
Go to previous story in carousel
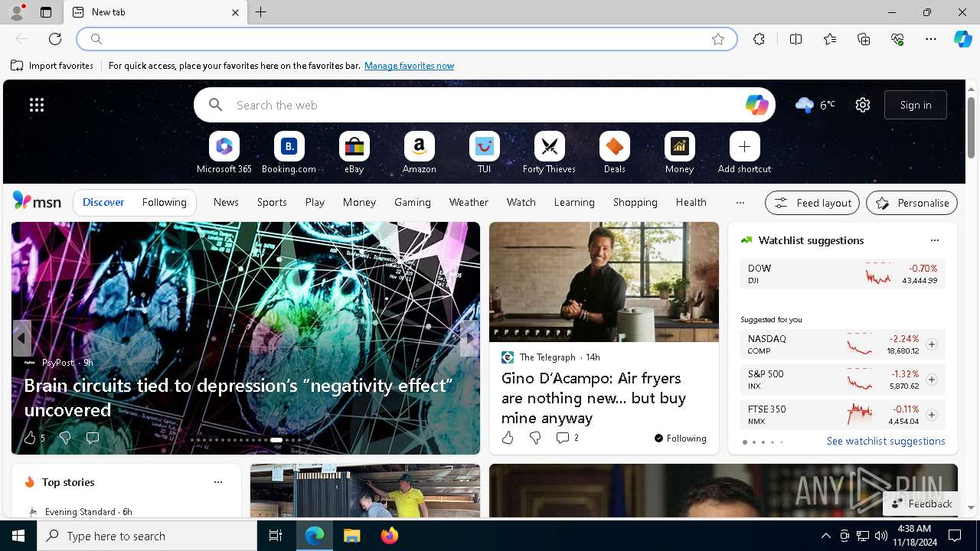(x=21, y=338)
